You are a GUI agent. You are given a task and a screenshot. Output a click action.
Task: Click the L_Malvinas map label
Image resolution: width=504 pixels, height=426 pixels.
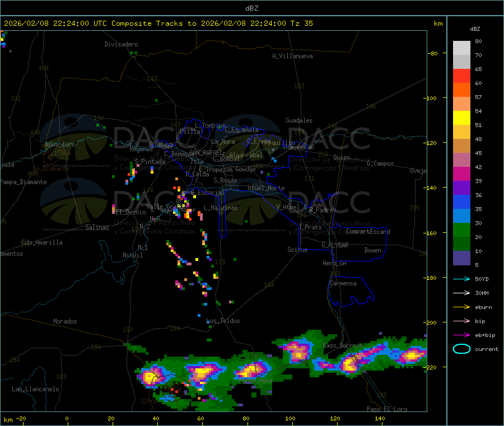[x=221, y=208]
